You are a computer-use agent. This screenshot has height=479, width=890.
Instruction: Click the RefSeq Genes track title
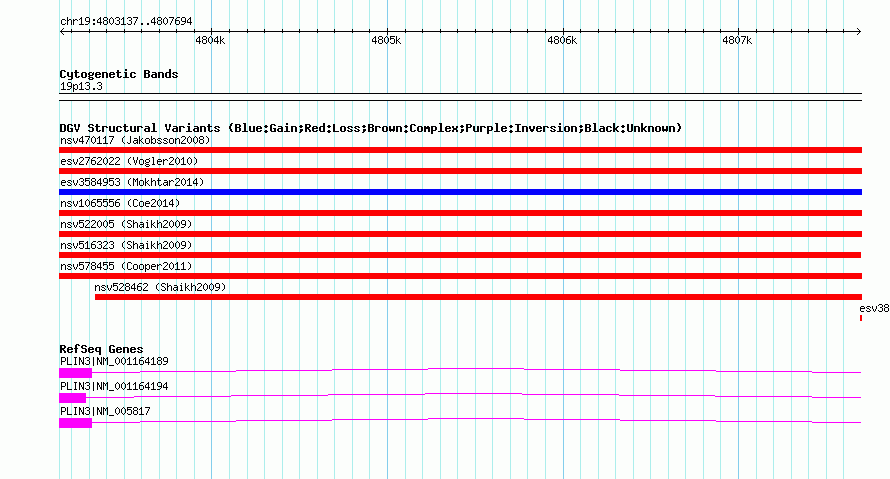click(101, 349)
